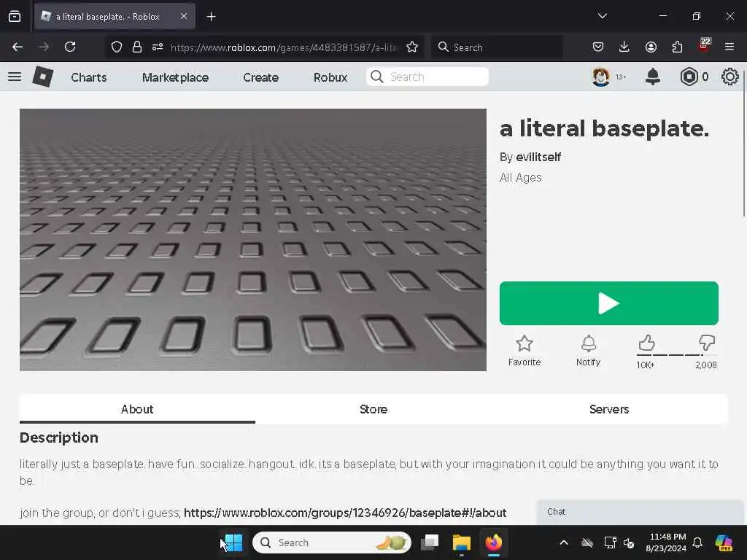This screenshot has height=560, width=747.
Task: Open the Roblox hamburger navigation menu
Action: click(x=15, y=77)
